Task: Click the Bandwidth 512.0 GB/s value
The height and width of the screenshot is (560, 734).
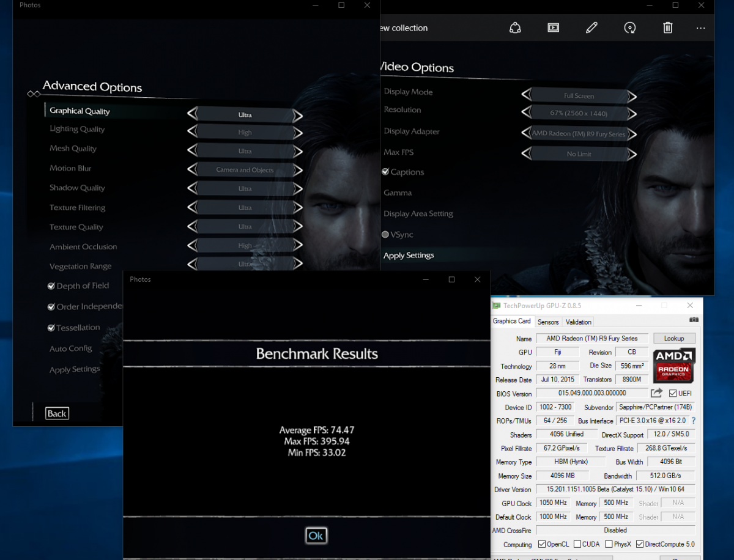Action: (665, 476)
